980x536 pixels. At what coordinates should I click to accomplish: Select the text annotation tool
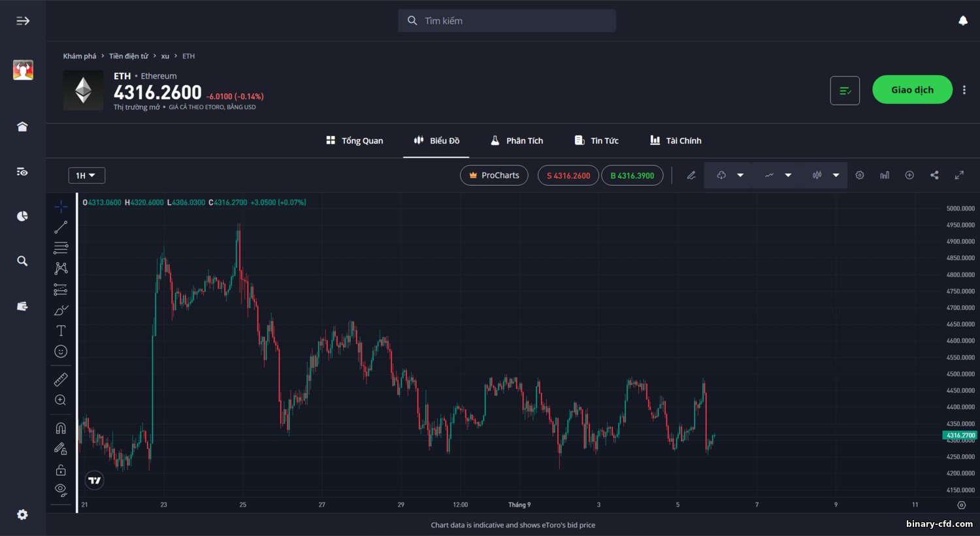[61, 331]
